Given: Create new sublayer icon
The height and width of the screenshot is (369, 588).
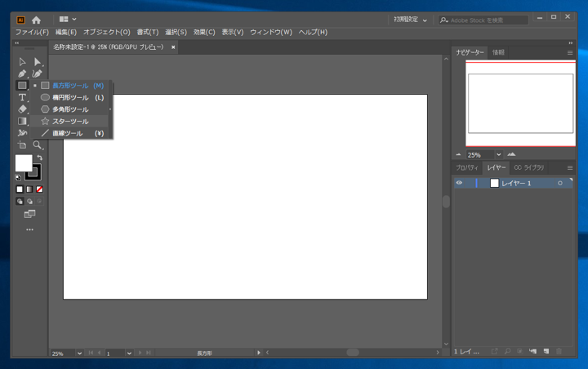Looking at the screenshot, I should tap(532, 351).
